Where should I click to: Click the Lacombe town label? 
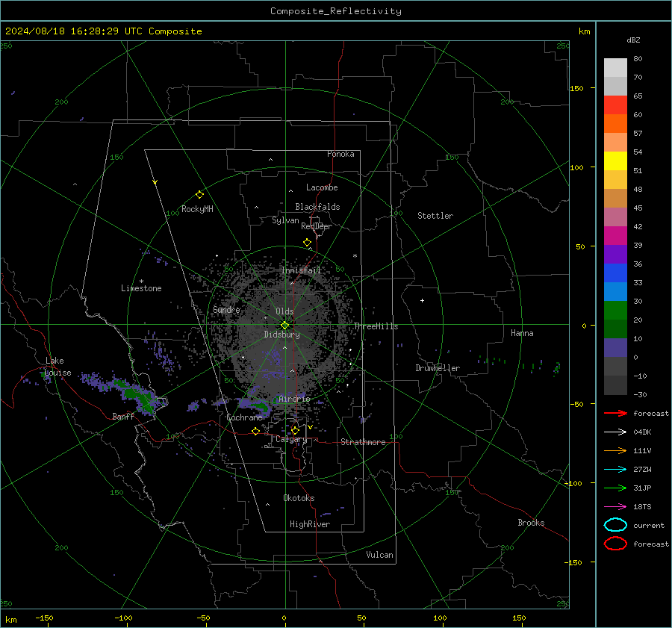(x=322, y=187)
